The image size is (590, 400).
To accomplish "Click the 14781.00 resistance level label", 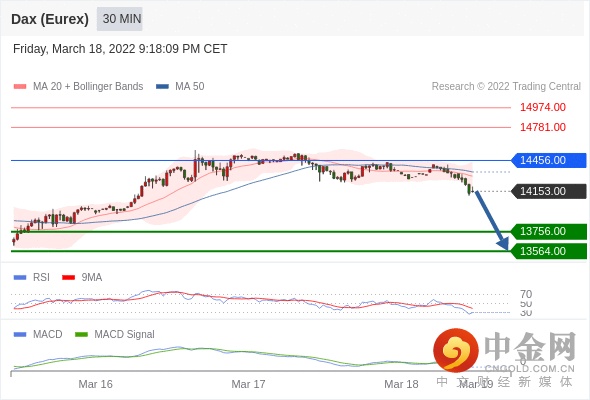I will 543,127.
